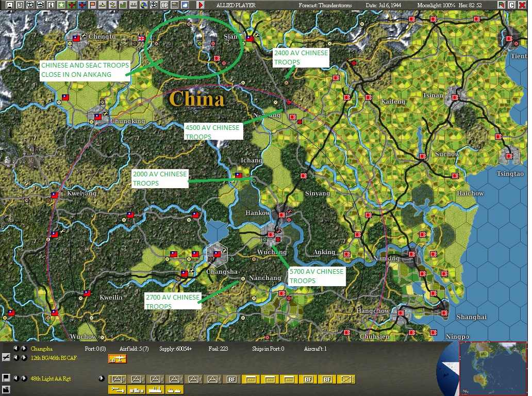This screenshot has width=532, height=396.
Task: Select Chinese flag at Sian
Action: (x=250, y=38)
